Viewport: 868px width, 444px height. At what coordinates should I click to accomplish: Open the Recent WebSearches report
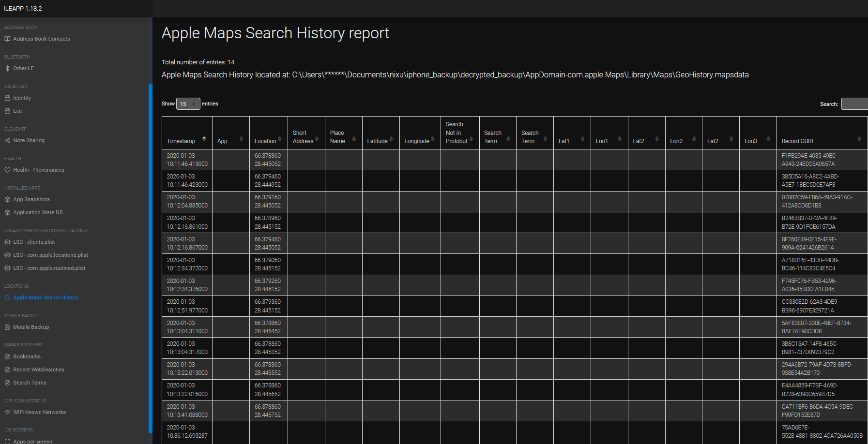tap(39, 370)
